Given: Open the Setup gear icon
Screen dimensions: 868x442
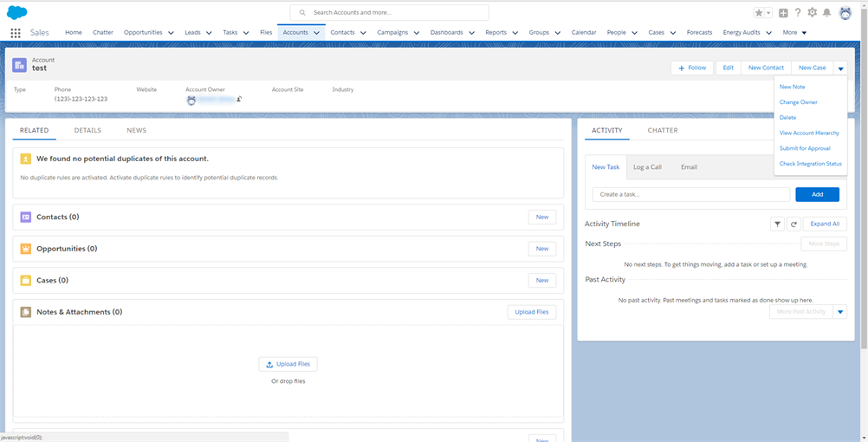Looking at the screenshot, I should pyautogui.click(x=812, y=12).
